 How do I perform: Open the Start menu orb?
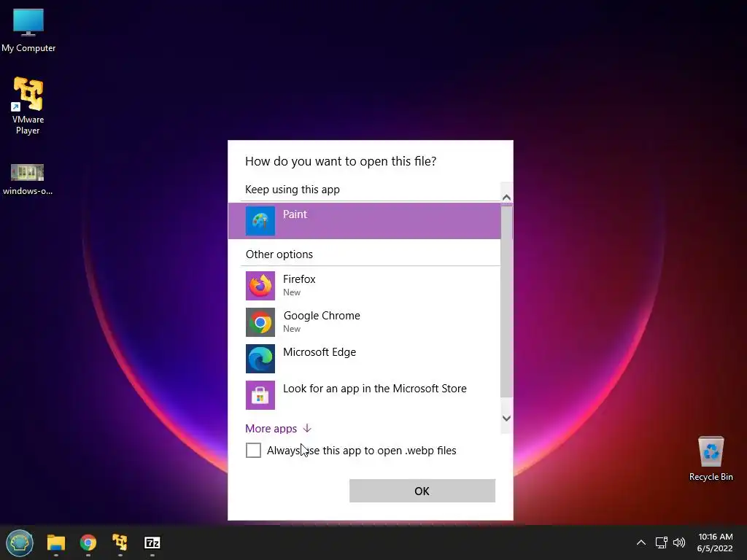pos(20,542)
